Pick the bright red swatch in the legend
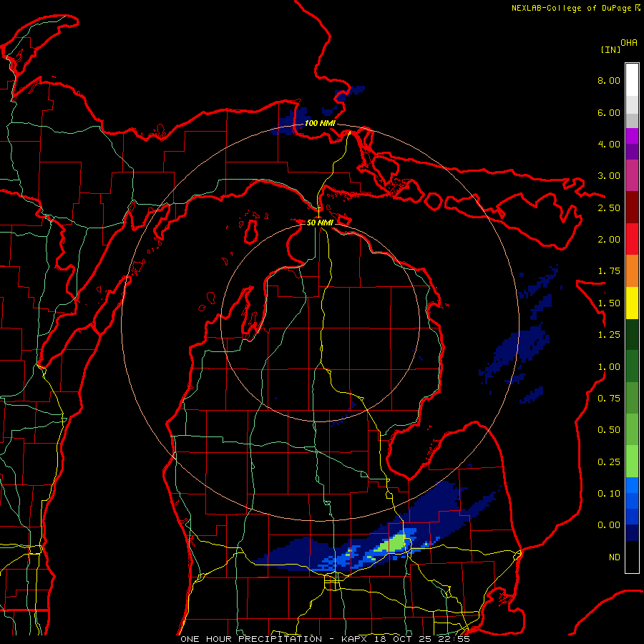The width and height of the screenshot is (644, 644). [632, 239]
